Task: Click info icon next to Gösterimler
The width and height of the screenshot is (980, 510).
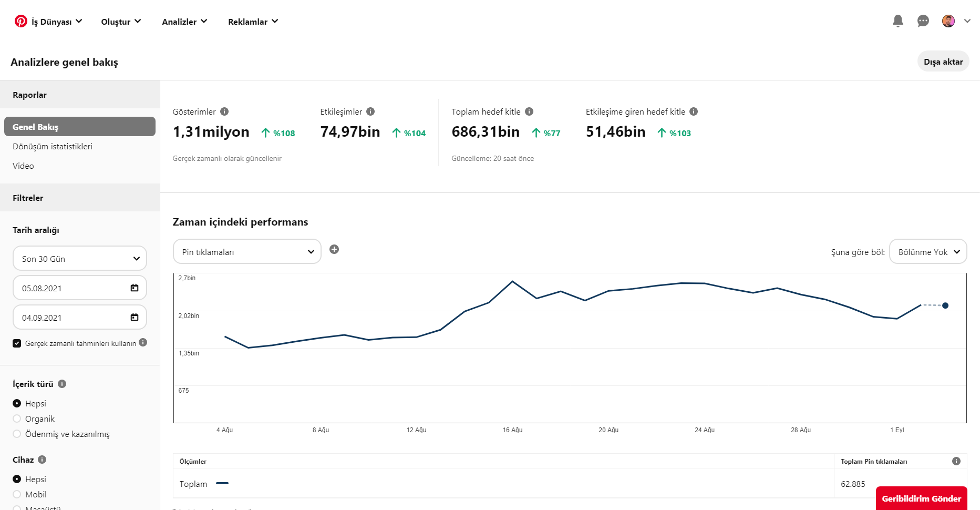Action: click(224, 111)
